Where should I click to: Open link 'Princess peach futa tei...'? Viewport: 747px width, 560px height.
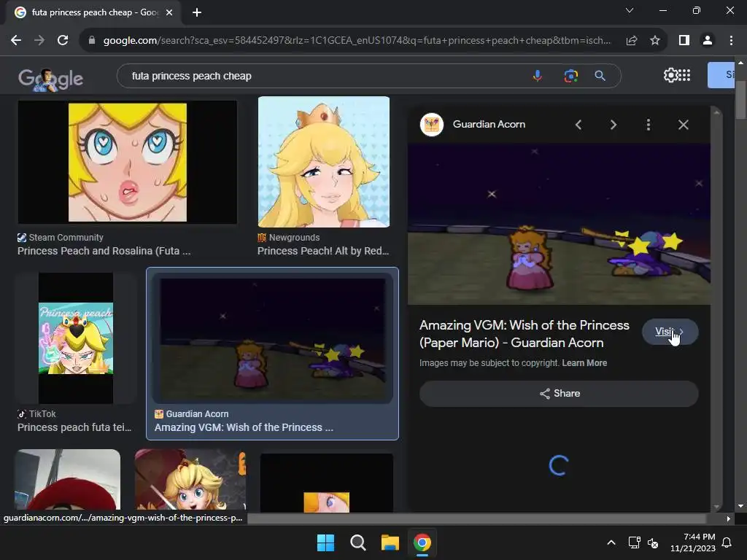point(74,427)
